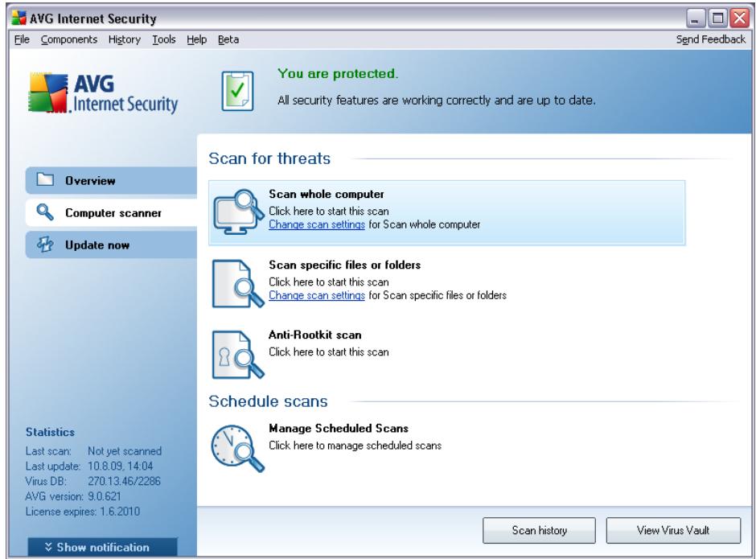Click 'All security features are working correctly' text

(437, 101)
